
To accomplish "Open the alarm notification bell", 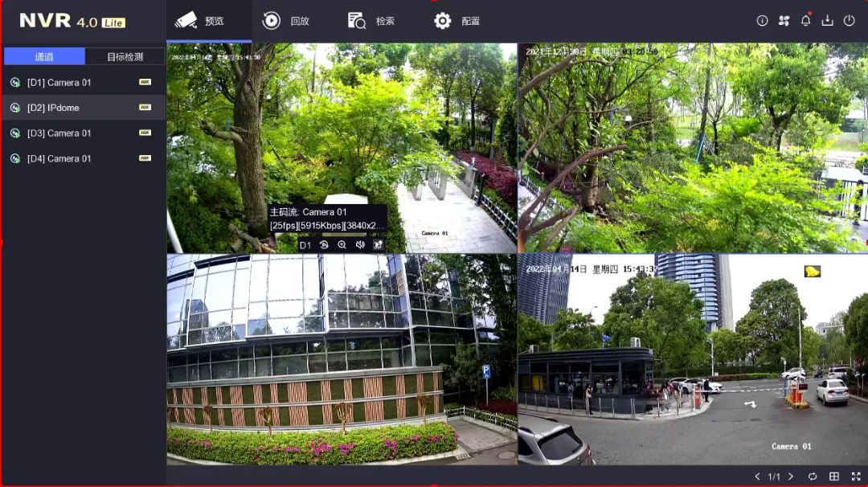I will 805,21.
